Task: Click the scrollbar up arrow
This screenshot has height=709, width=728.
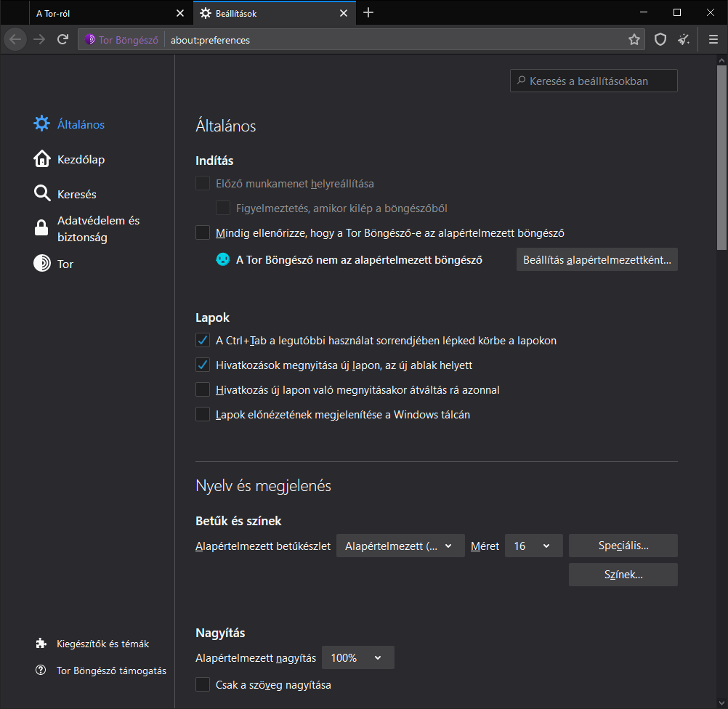Action: click(x=721, y=60)
